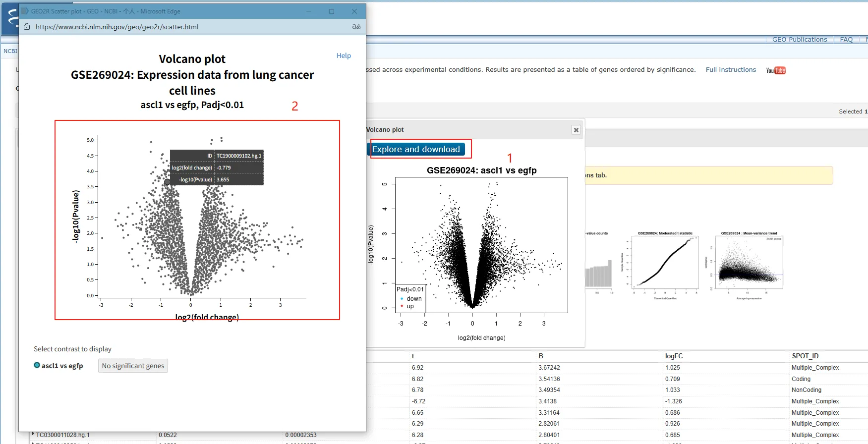Open the Full instructions link
This screenshot has height=444, width=868.
[731, 70]
